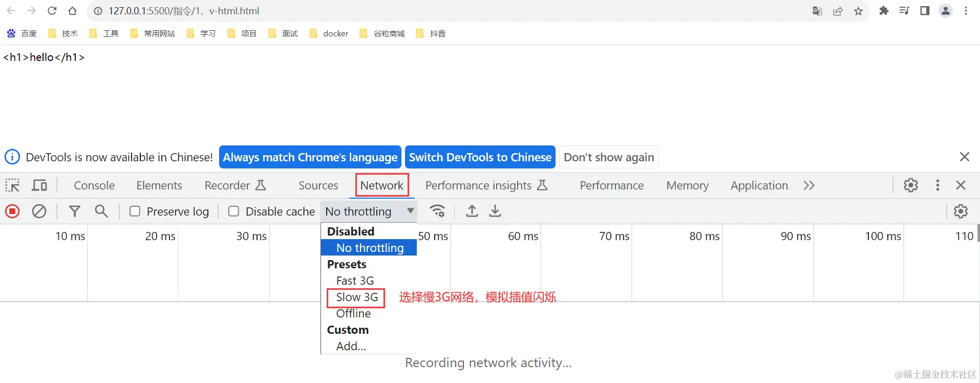
Task: Open the No throttling dropdown
Action: click(369, 211)
